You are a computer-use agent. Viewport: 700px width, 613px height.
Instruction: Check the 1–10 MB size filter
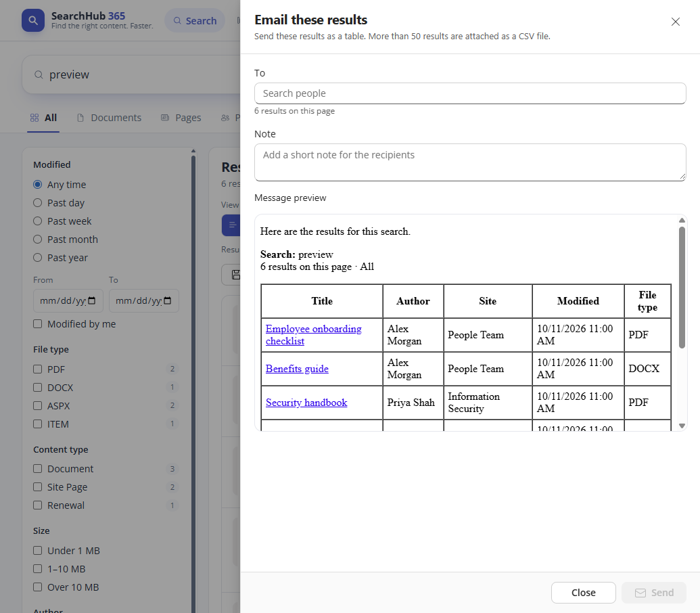click(x=37, y=569)
